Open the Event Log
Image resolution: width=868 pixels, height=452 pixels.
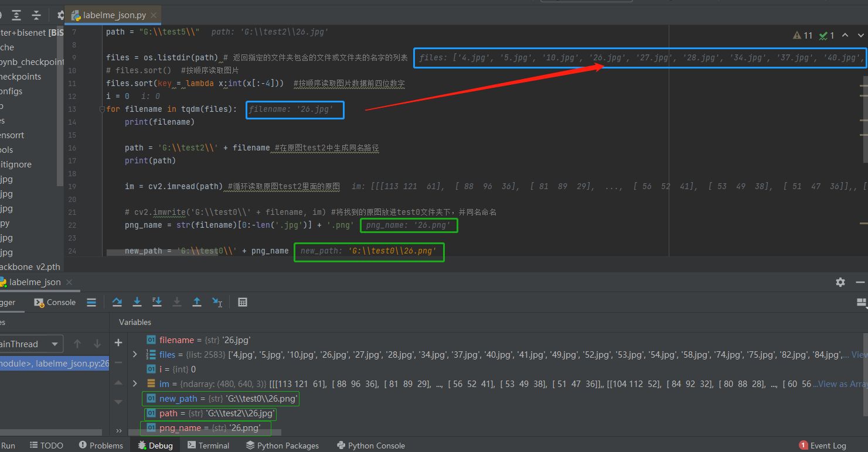click(x=823, y=446)
